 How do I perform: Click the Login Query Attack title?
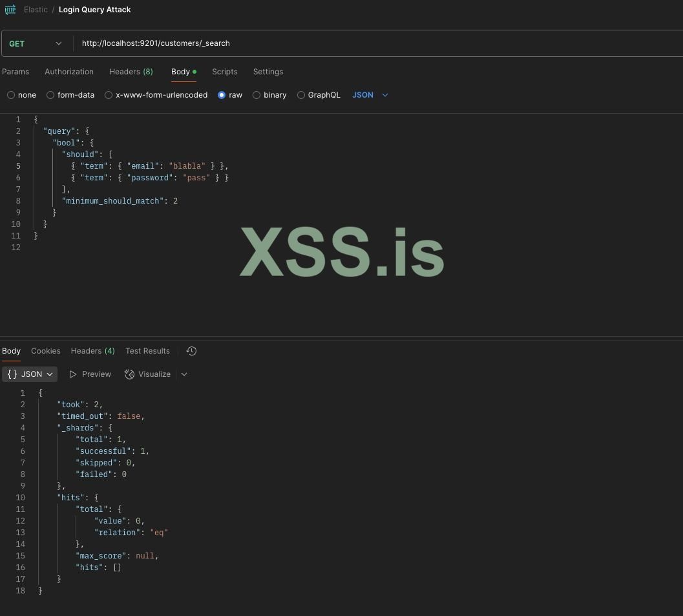point(94,10)
